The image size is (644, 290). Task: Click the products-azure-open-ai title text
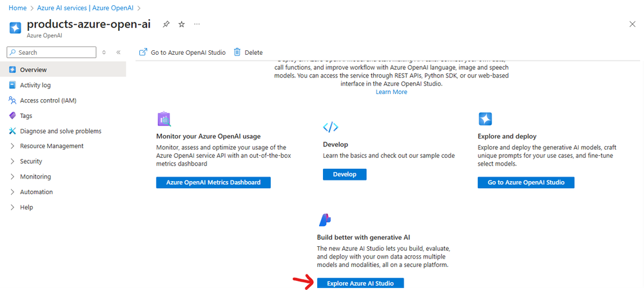(x=89, y=24)
